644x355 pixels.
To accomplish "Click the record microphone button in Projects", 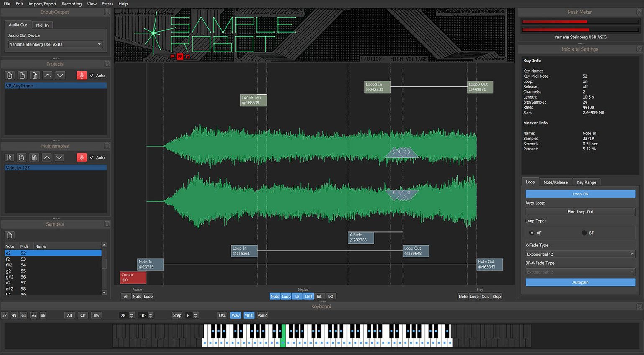I will [x=82, y=75].
